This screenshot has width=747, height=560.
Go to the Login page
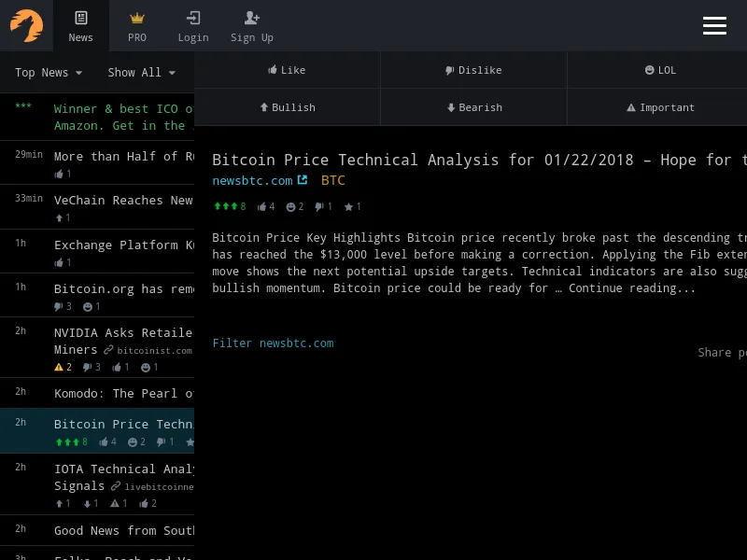pos(193,26)
